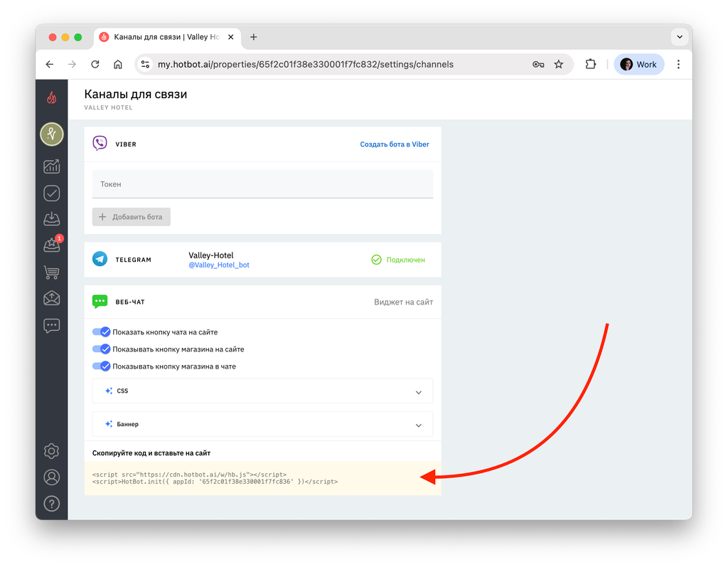The width and height of the screenshot is (728, 567).
Task: Open Chrome three-dot menu
Action: coord(678,64)
